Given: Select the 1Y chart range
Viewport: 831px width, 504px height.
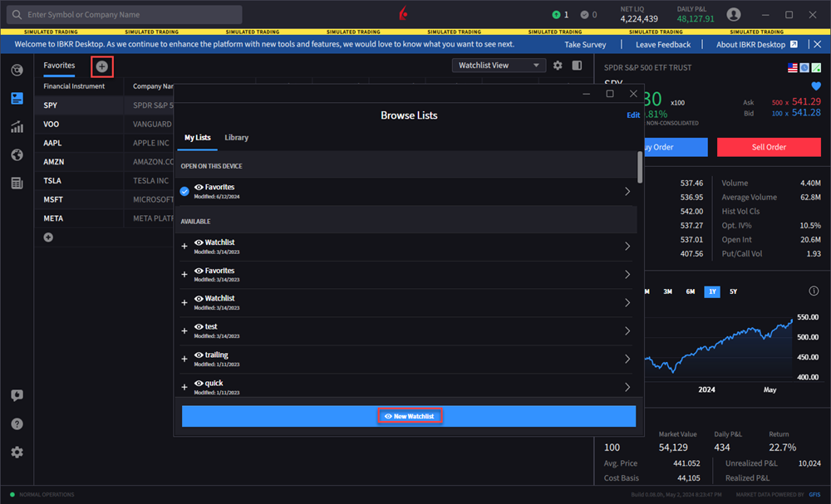Looking at the screenshot, I should pyautogui.click(x=712, y=291).
